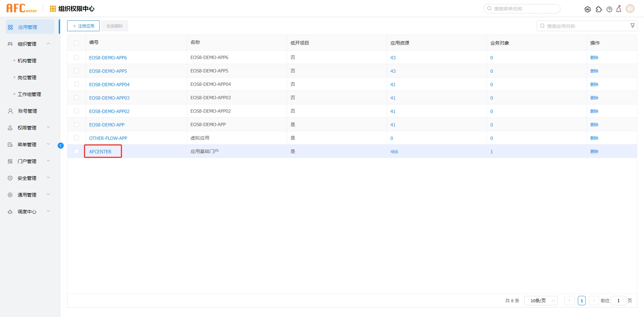The image size is (644, 317).
Task: Open the user avatar in the top-right corner
Action: coord(630,8)
